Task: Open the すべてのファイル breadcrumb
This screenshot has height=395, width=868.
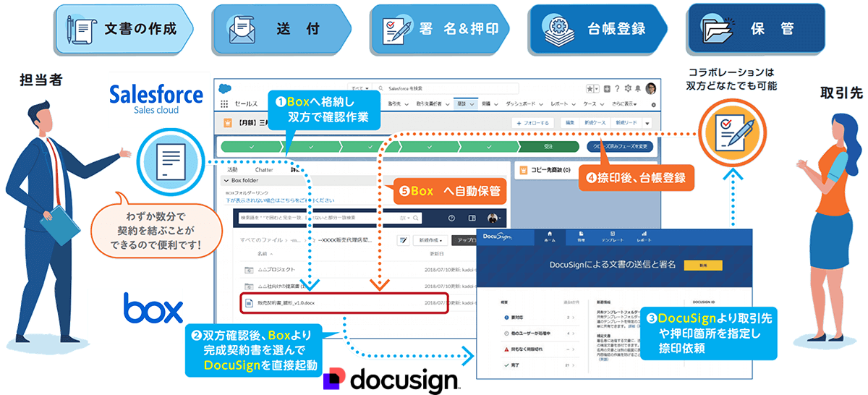Action: pos(261,240)
